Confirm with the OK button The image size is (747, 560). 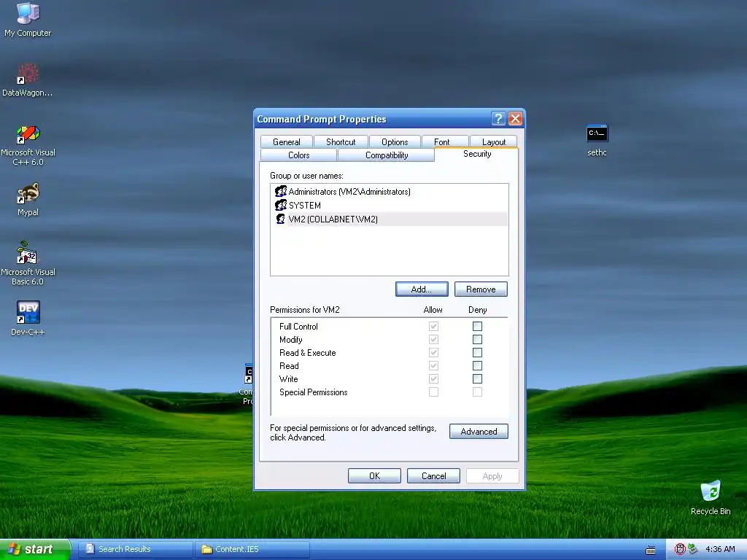[x=374, y=475]
